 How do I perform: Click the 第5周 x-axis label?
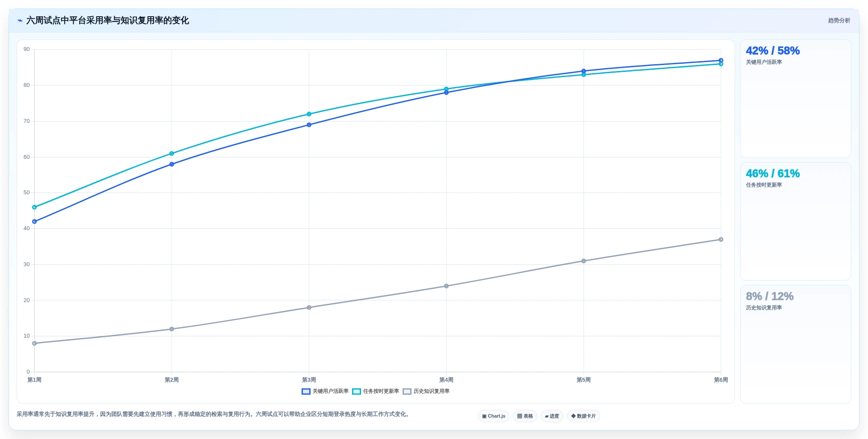pyautogui.click(x=584, y=380)
